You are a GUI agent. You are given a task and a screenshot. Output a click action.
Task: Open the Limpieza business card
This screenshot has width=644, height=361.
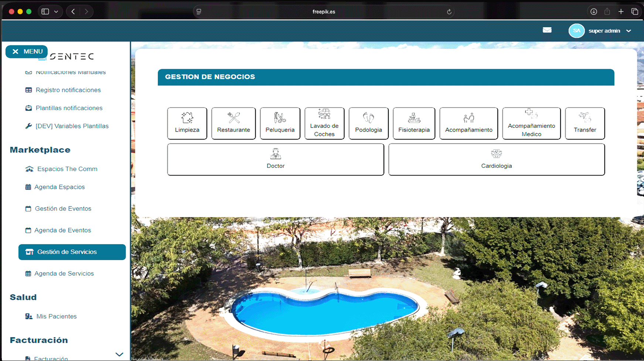click(x=187, y=123)
